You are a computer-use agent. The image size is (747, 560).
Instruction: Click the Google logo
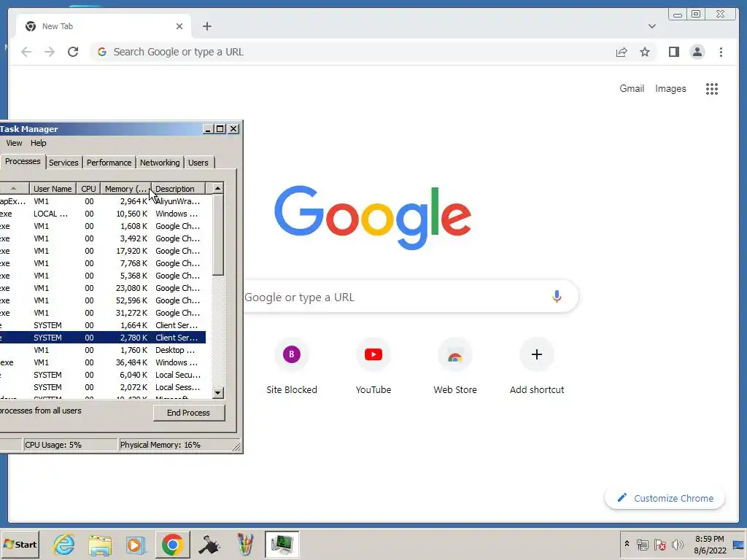pyautogui.click(x=373, y=217)
